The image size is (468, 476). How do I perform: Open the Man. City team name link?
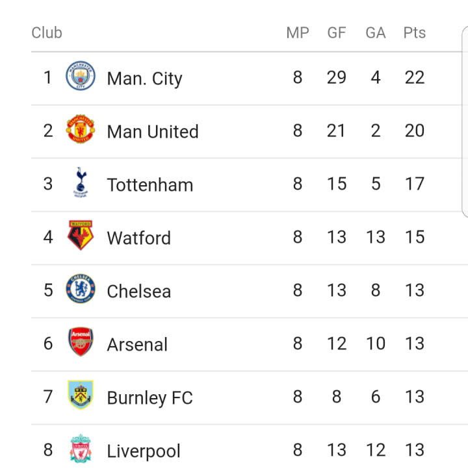tap(145, 79)
